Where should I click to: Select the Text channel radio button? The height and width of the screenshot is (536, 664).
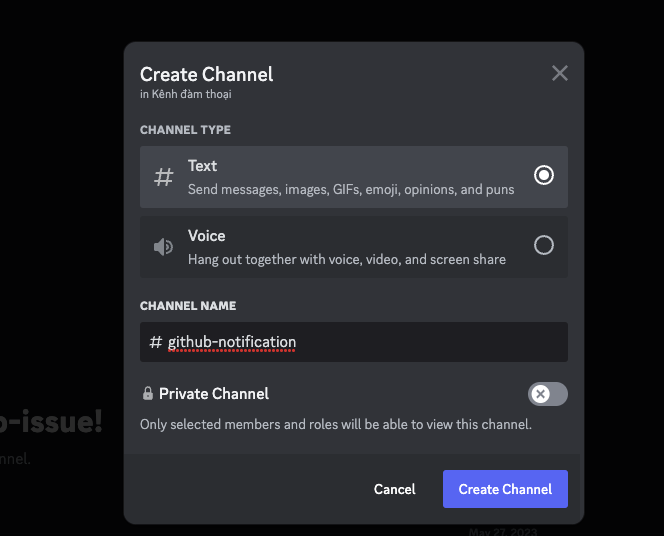(544, 176)
